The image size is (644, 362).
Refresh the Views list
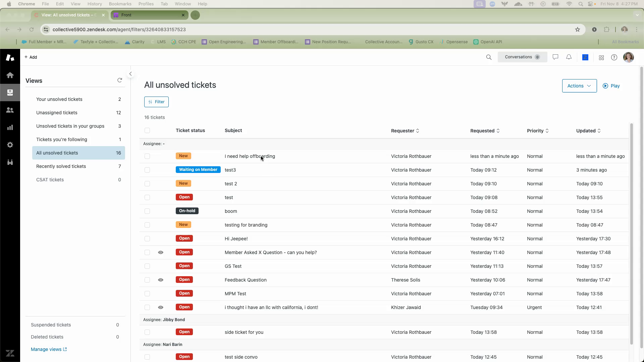click(x=120, y=80)
